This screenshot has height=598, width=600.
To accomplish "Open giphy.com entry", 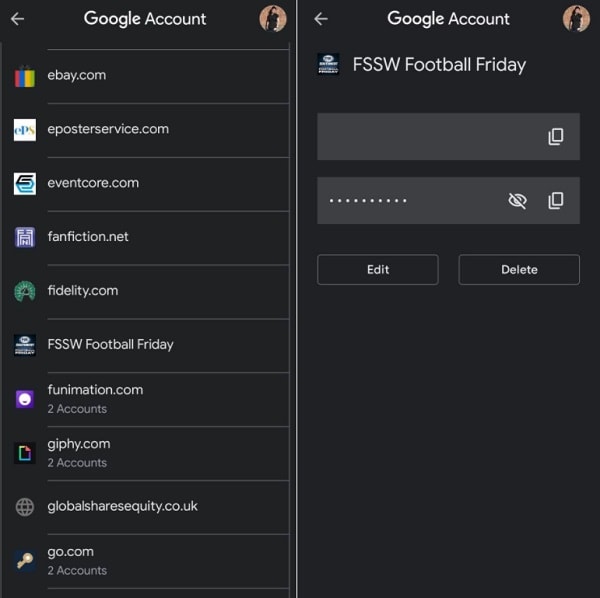I will 145,453.
